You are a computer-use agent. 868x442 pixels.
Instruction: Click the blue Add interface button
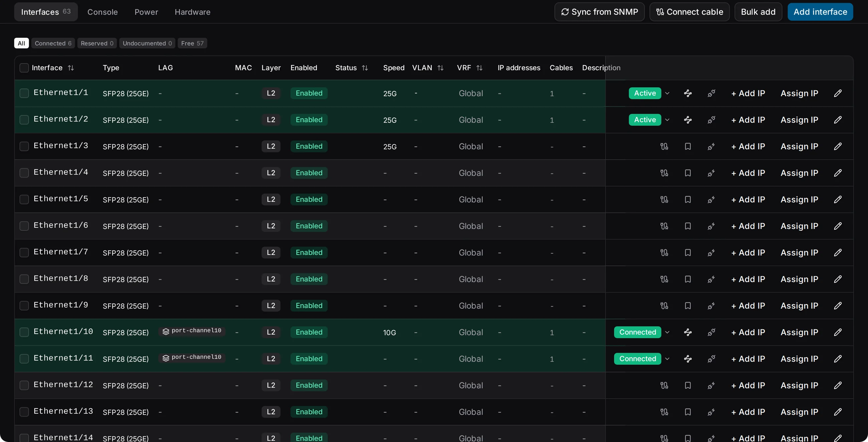820,12
